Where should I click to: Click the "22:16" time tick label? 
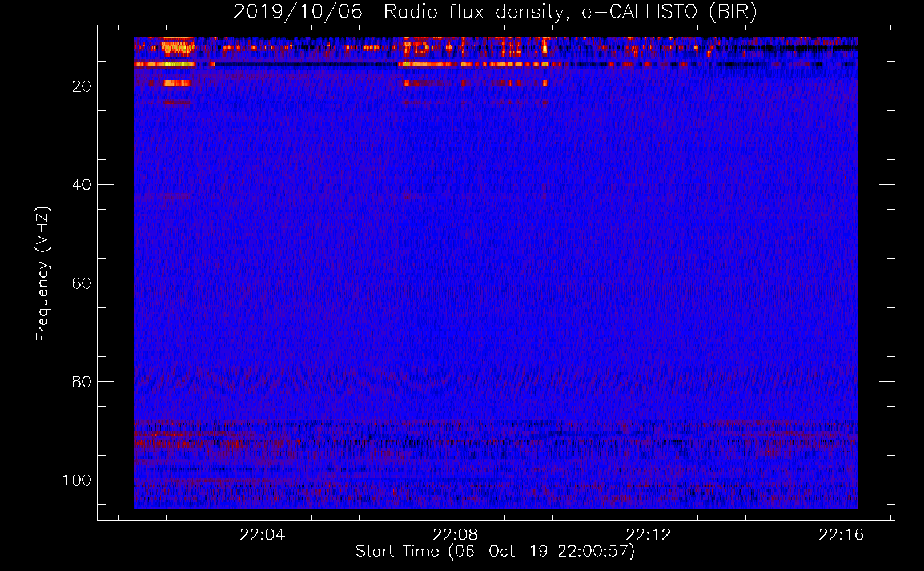[842, 535]
